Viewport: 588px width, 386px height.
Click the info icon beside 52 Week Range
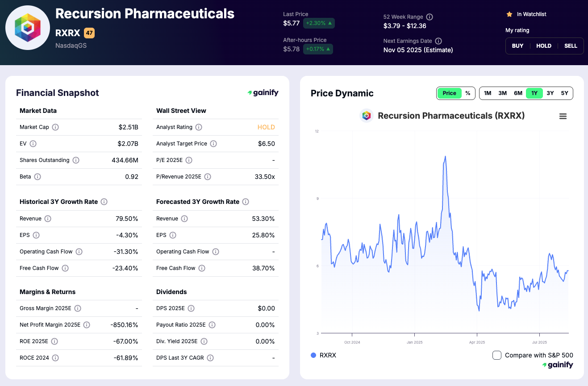point(430,17)
